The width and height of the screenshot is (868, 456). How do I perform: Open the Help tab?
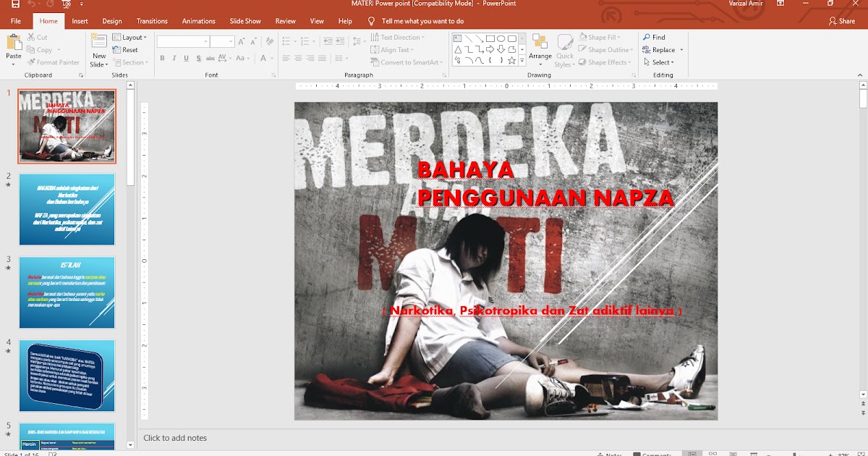point(345,21)
